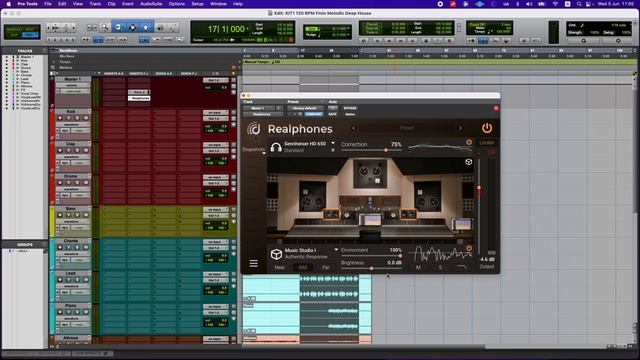Select the Zoomer tool in the toolbar
Viewport: 640px width, 360px height.
(105, 28)
